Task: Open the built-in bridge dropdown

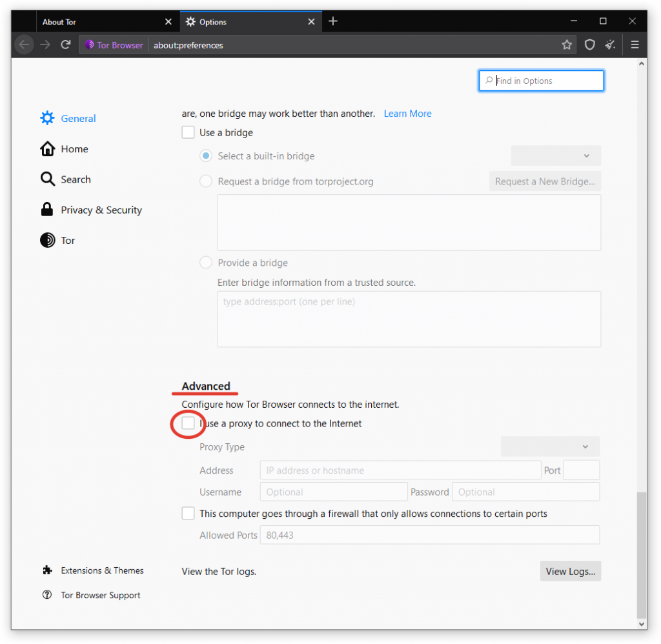Action: [556, 156]
